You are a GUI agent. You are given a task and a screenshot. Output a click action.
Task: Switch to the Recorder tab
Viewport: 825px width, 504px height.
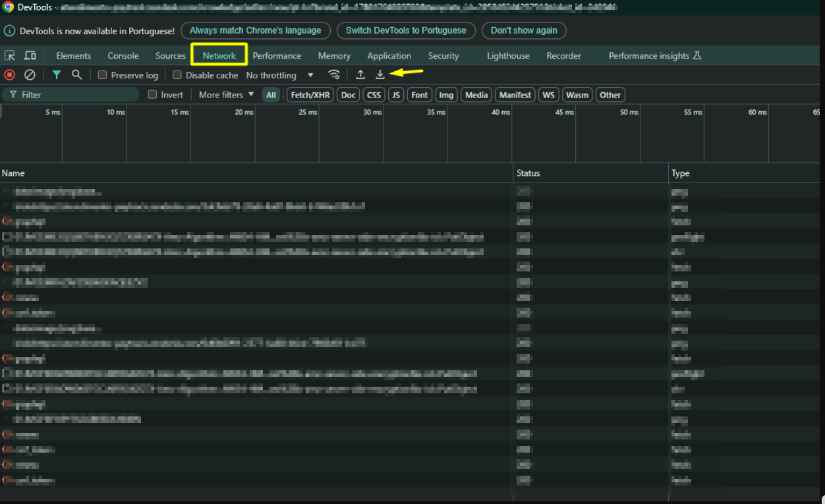coord(563,56)
